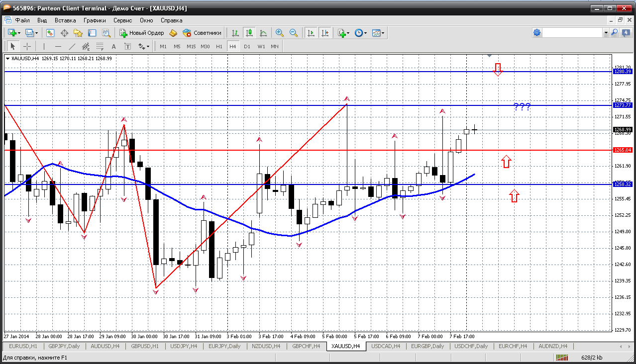Expand the templates dropdown
The width and height of the screenshot is (636, 364).
pos(379,33)
